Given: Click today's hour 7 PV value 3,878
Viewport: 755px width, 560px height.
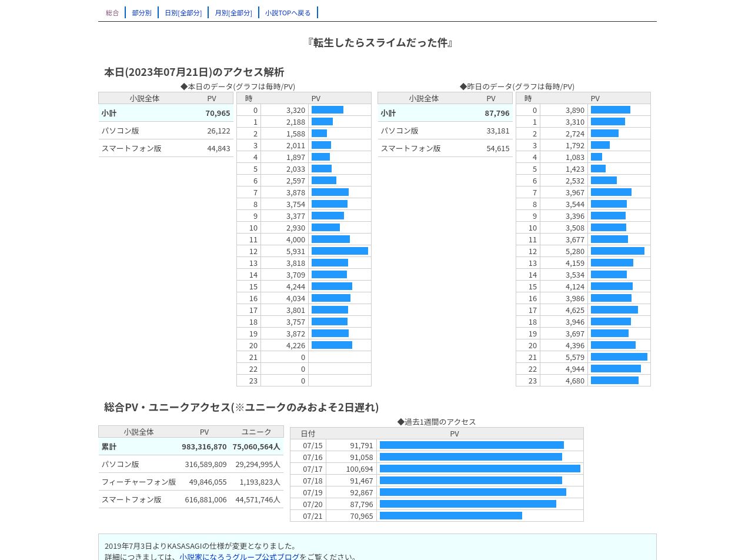Looking at the screenshot, I should click(x=296, y=192).
